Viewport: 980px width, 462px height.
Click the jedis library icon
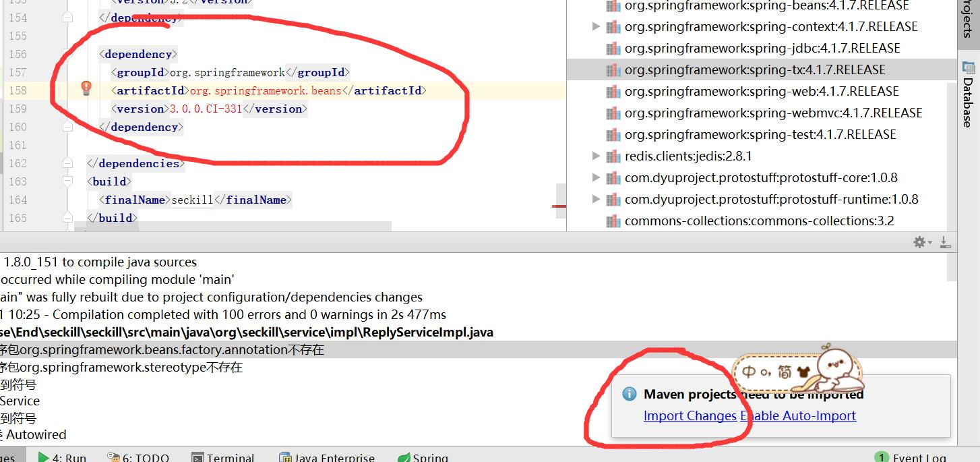(613, 156)
